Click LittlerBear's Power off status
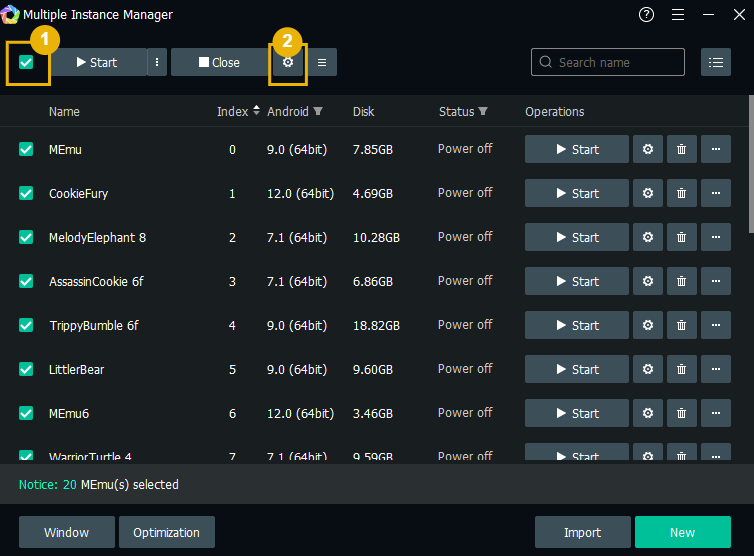Screen dimensions: 754x556 click(465, 369)
